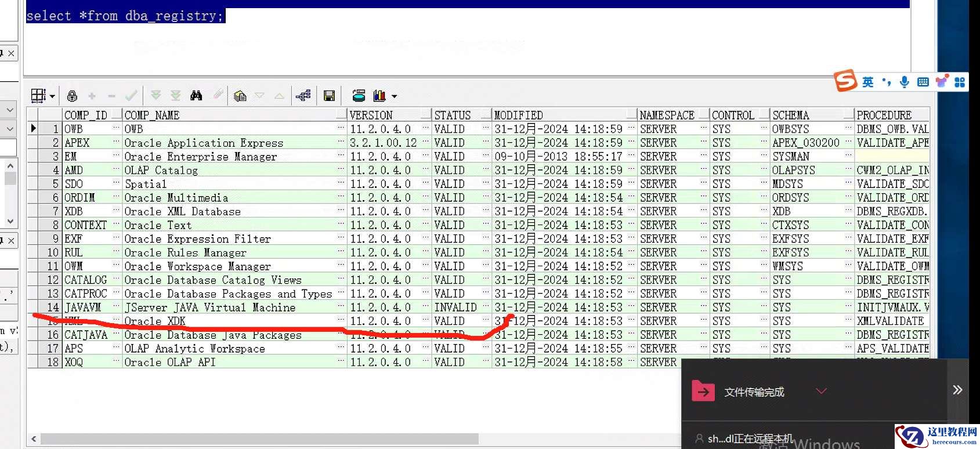Click the double-arrow expand panel button

pos(957,390)
